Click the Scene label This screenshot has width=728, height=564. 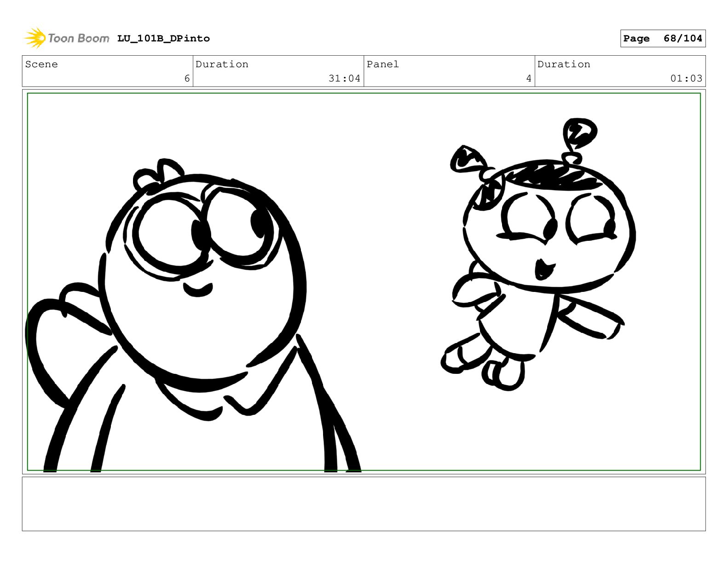41,64
